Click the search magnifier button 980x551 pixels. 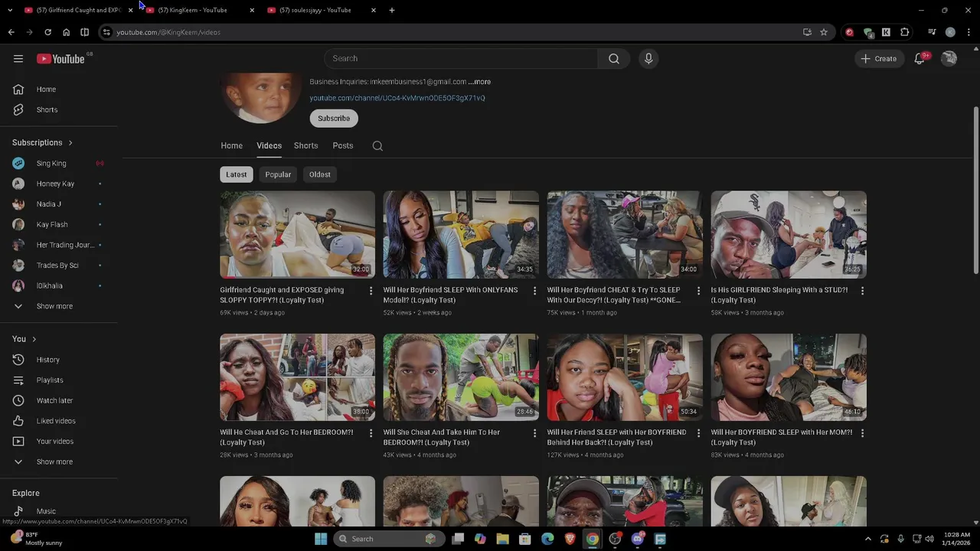click(x=614, y=59)
